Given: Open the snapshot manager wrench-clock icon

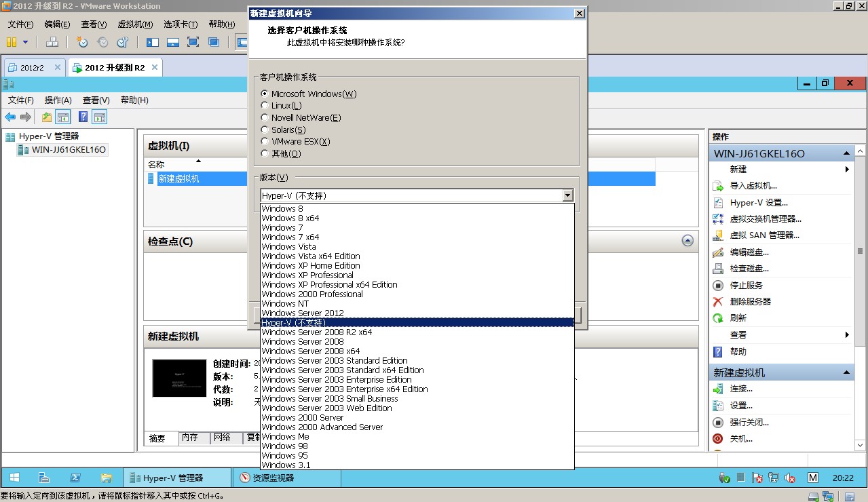Looking at the screenshot, I should click(123, 42).
